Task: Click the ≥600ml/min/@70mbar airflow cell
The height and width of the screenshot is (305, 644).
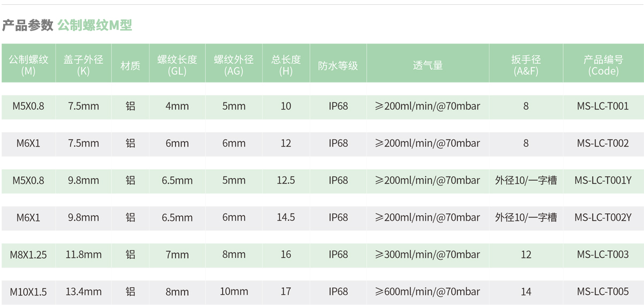Action: coord(427,292)
